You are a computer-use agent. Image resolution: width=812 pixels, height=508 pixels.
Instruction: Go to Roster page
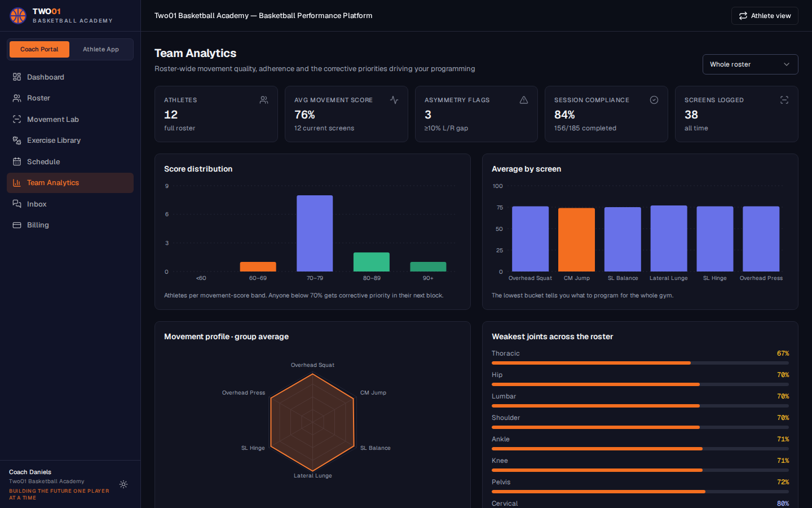pos(70,98)
